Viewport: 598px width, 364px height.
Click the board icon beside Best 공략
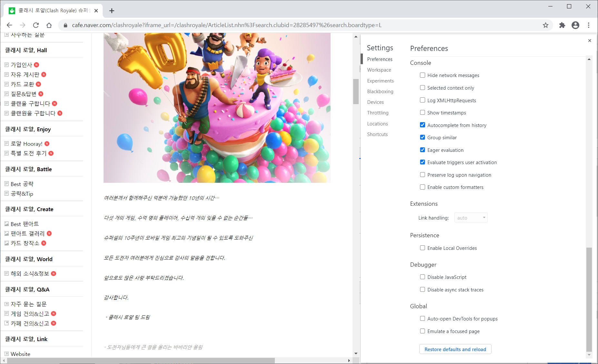pos(6,184)
